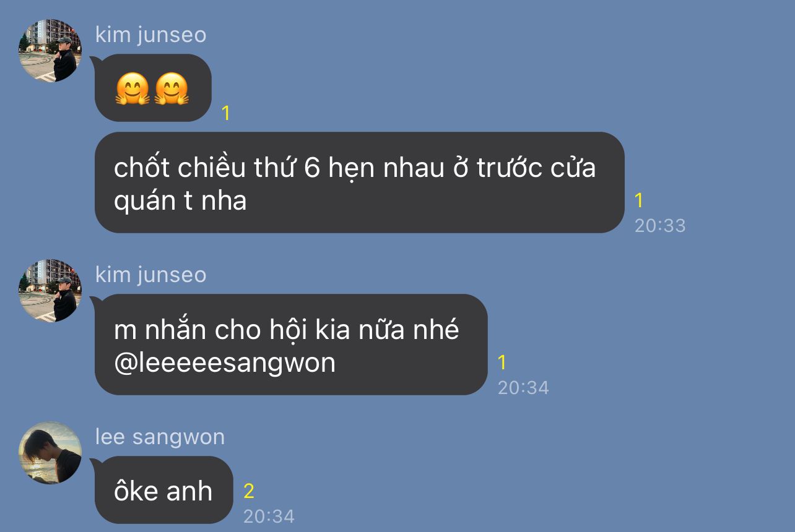Click the 20:33 timestamp
Viewport: 795px width, 532px height.
point(660,225)
